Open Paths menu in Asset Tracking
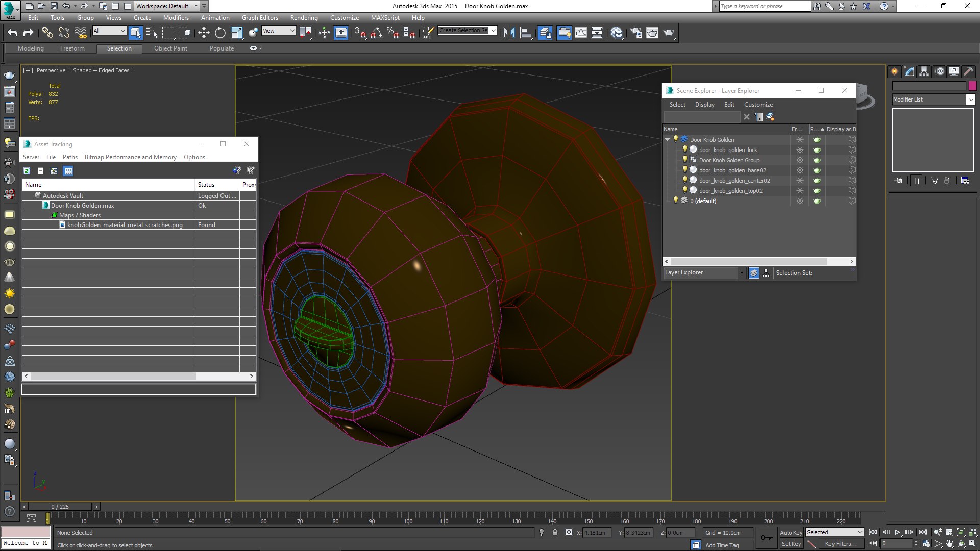 coord(70,157)
